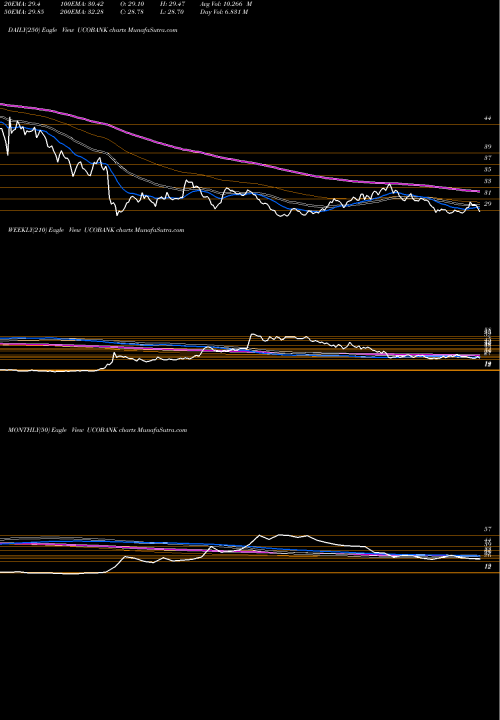500x720 pixels.
Task: Click the 57 price label on monthly chart
Action: [488, 529]
